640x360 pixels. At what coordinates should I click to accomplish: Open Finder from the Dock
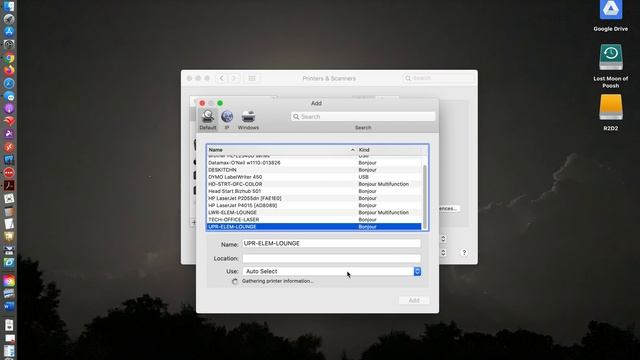[x=9, y=6]
